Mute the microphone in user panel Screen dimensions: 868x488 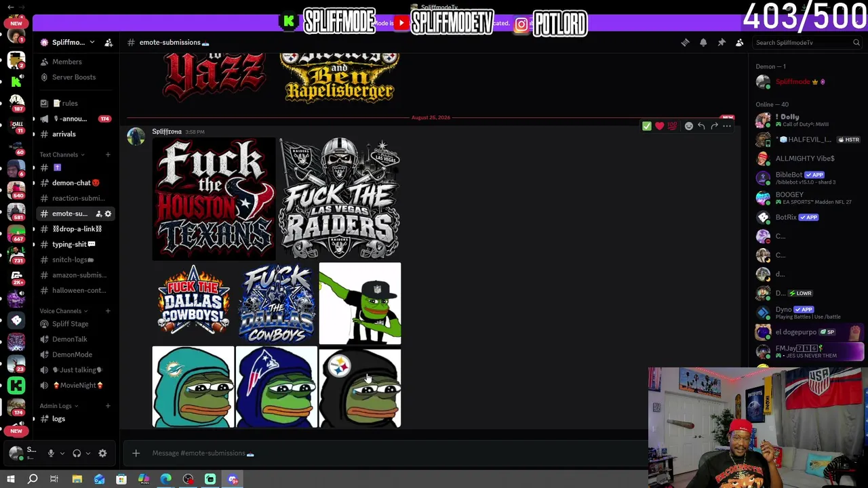tap(51, 453)
